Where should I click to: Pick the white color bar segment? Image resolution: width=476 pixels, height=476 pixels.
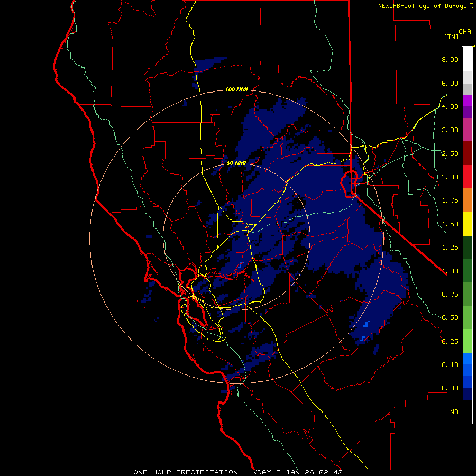tap(467, 59)
